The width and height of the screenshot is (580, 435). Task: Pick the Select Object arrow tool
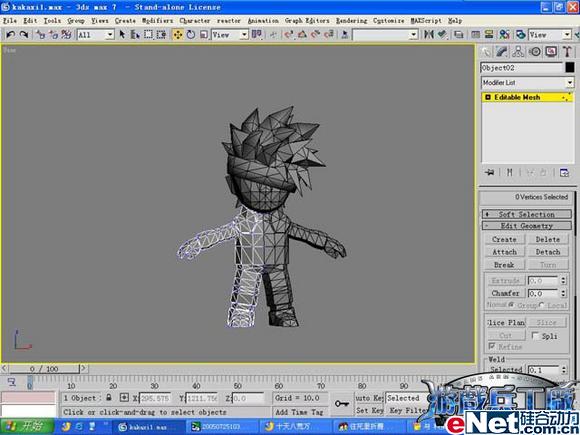tap(122, 35)
